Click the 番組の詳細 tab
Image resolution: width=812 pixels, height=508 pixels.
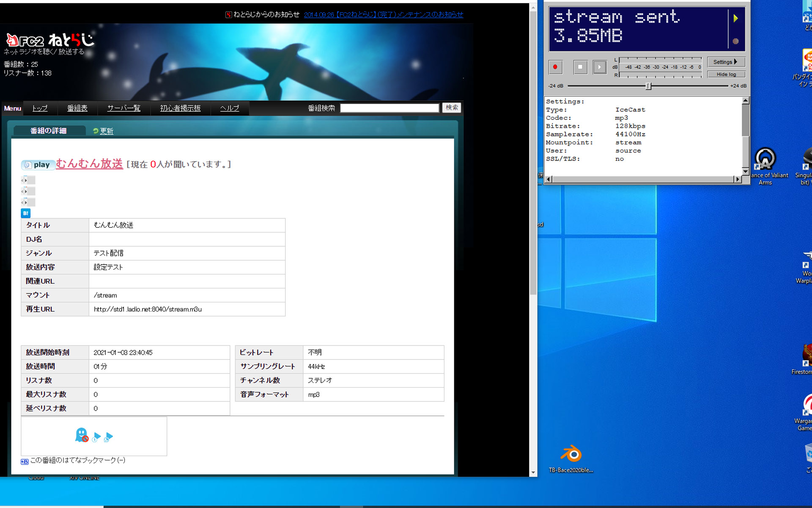click(48, 130)
